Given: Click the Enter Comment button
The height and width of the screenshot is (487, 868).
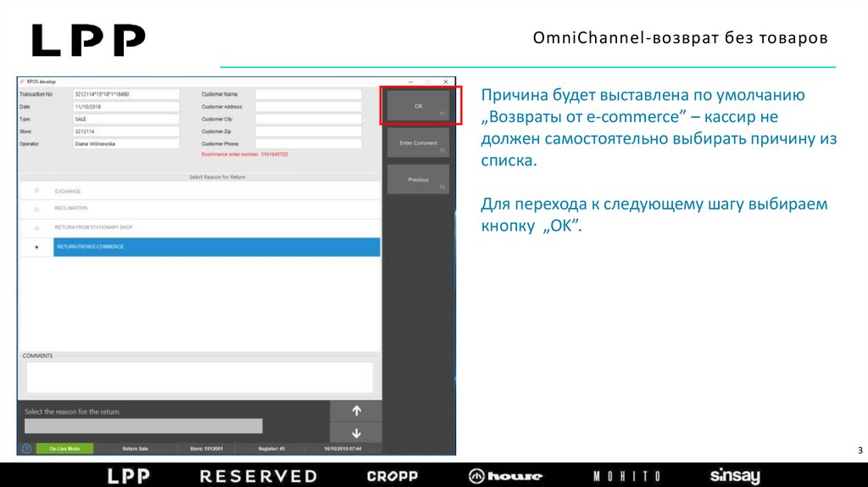Looking at the screenshot, I should [418, 143].
